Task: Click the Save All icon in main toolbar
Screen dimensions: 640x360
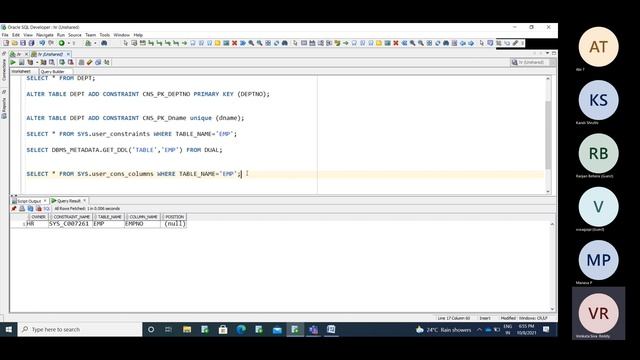Action: point(31,43)
